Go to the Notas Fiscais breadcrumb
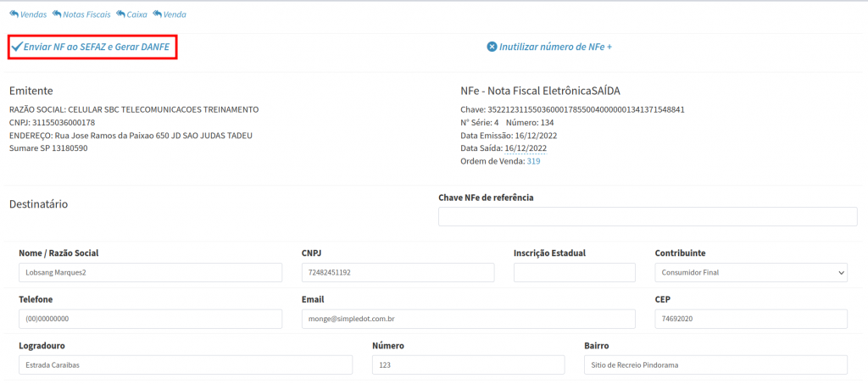This screenshot has height=384, width=868. [x=86, y=14]
